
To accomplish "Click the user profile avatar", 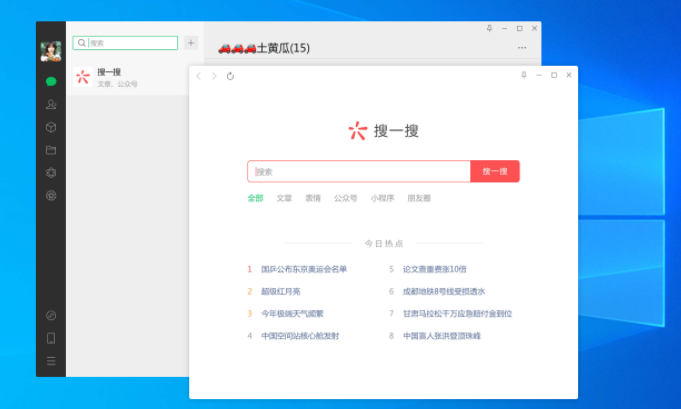I will click(x=51, y=51).
